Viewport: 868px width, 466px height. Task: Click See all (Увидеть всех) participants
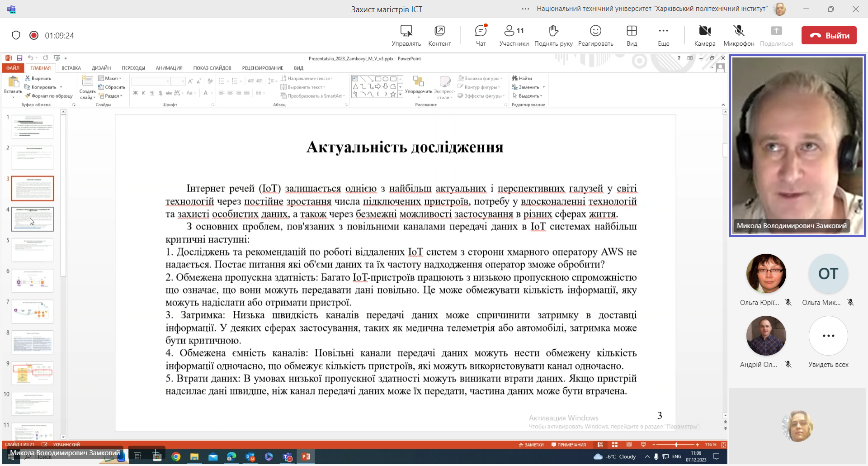[828, 336]
